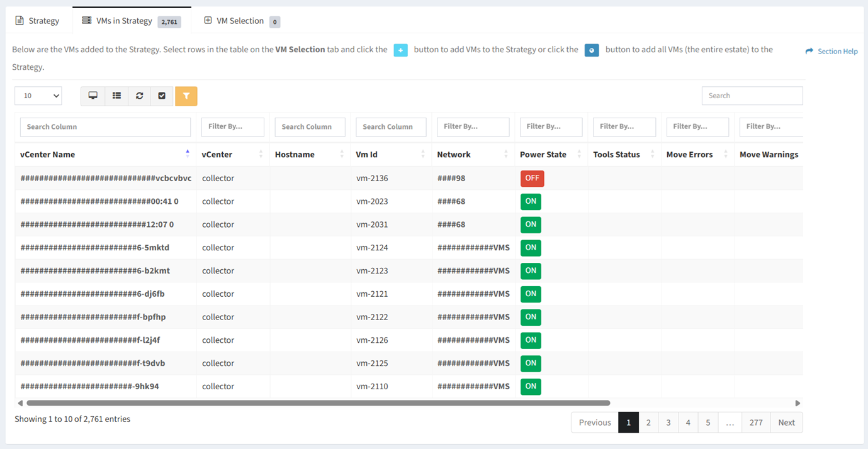Toggle the orange filter button

186,96
